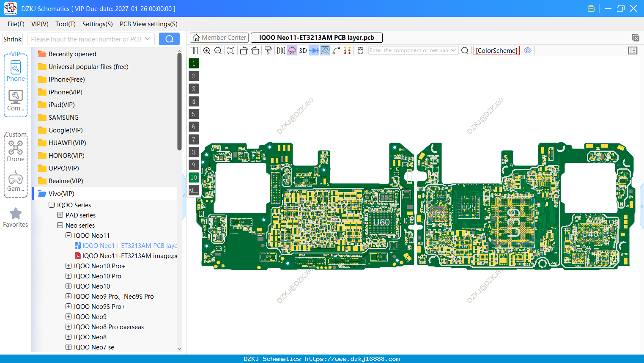The height and width of the screenshot is (363, 644).
Task: Click the Shrink button
Action: tap(13, 39)
